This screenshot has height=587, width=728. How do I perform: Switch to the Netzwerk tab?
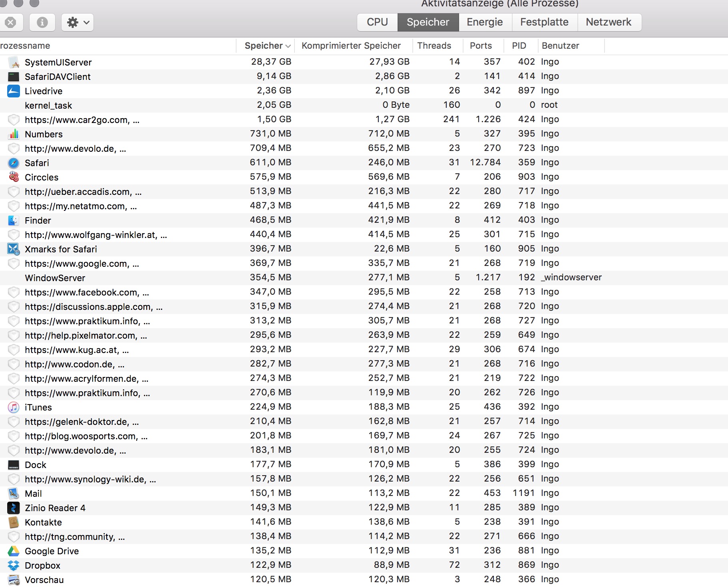pos(609,22)
